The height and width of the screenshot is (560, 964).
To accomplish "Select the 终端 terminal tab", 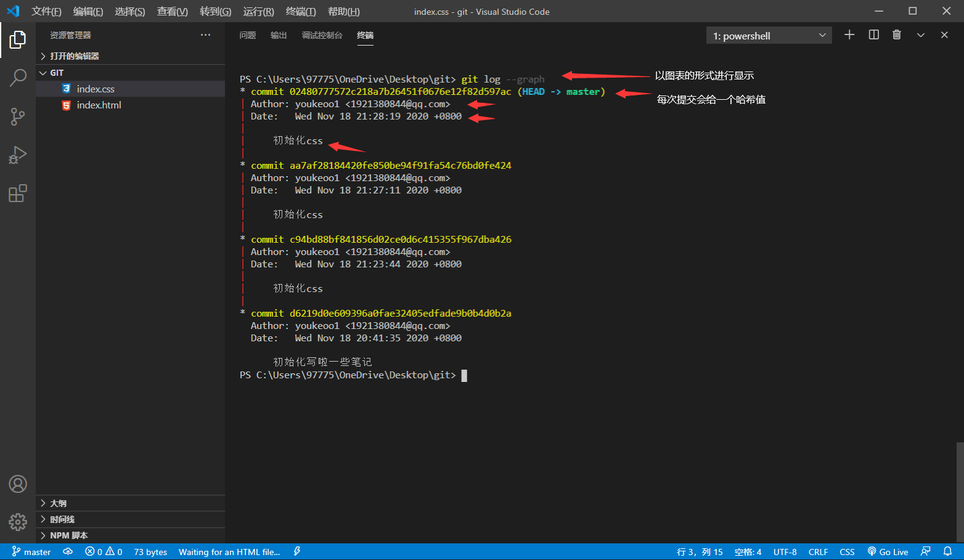I will click(x=366, y=35).
